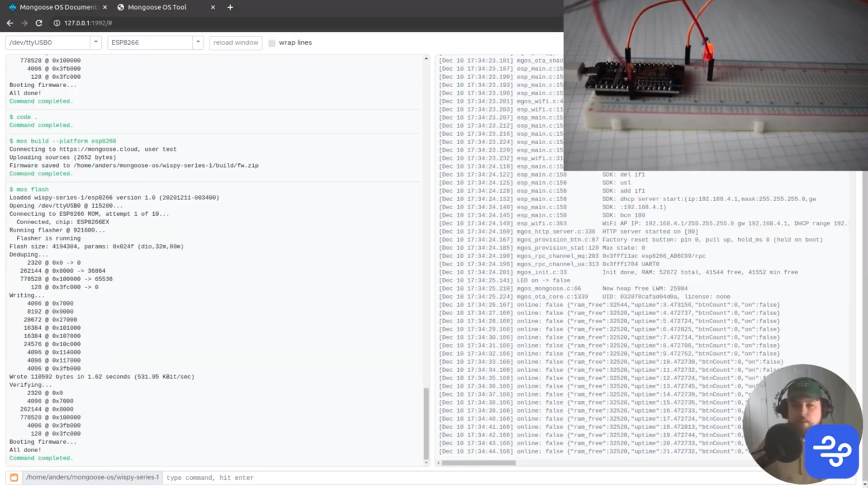Enable the wrap lines checkbox
The image size is (868, 488).
(x=272, y=43)
